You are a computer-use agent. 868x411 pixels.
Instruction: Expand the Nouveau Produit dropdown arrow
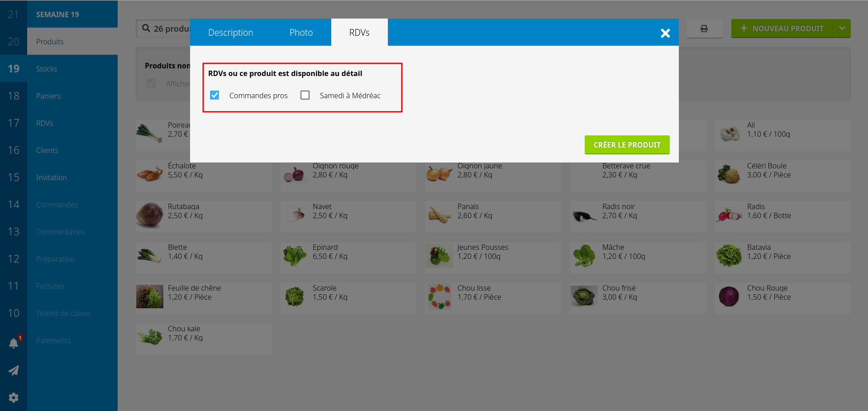[842, 29]
